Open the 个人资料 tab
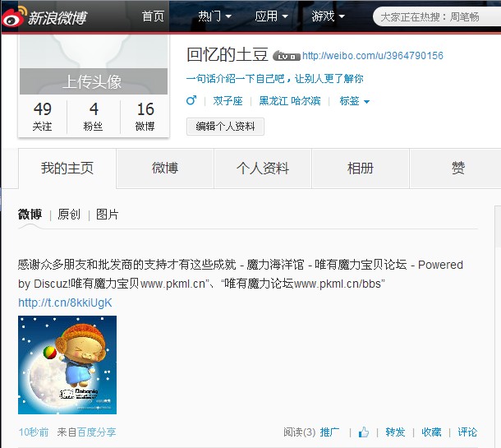This screenshot has width=501, height=448. click(x=263, y=169)
